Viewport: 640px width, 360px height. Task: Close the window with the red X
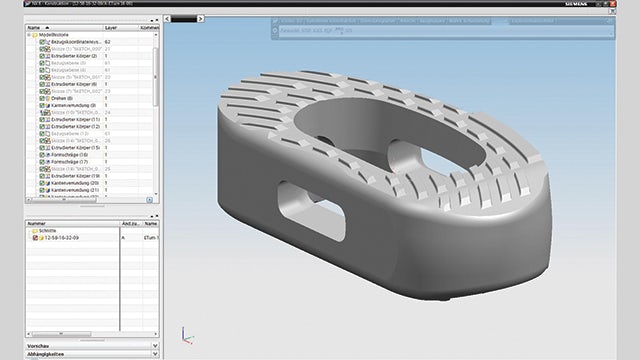pyautogui.click(x=612, y=4)
